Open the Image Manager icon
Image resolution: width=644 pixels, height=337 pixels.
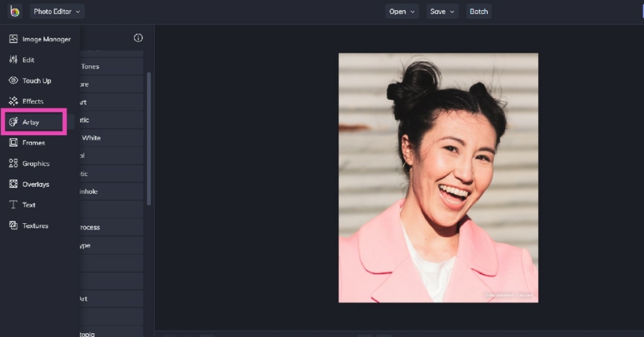(13, 39)
